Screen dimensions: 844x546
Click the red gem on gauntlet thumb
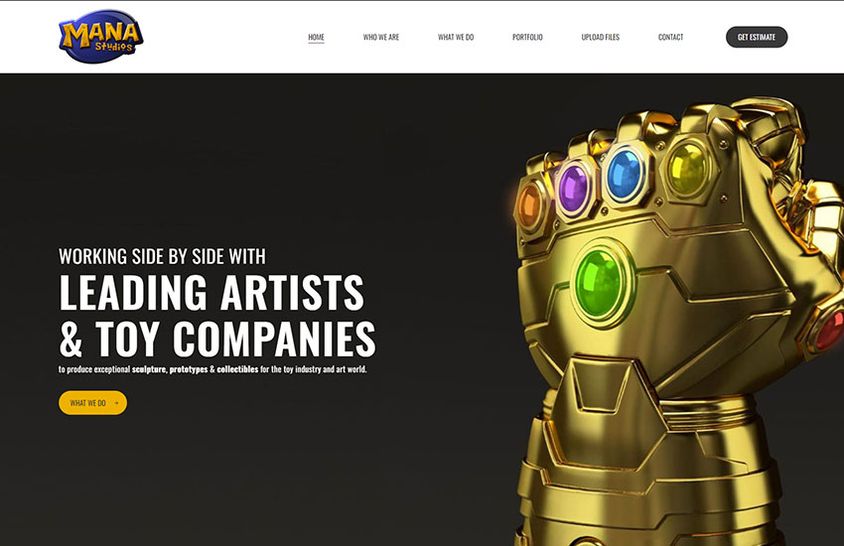[832, 330]
